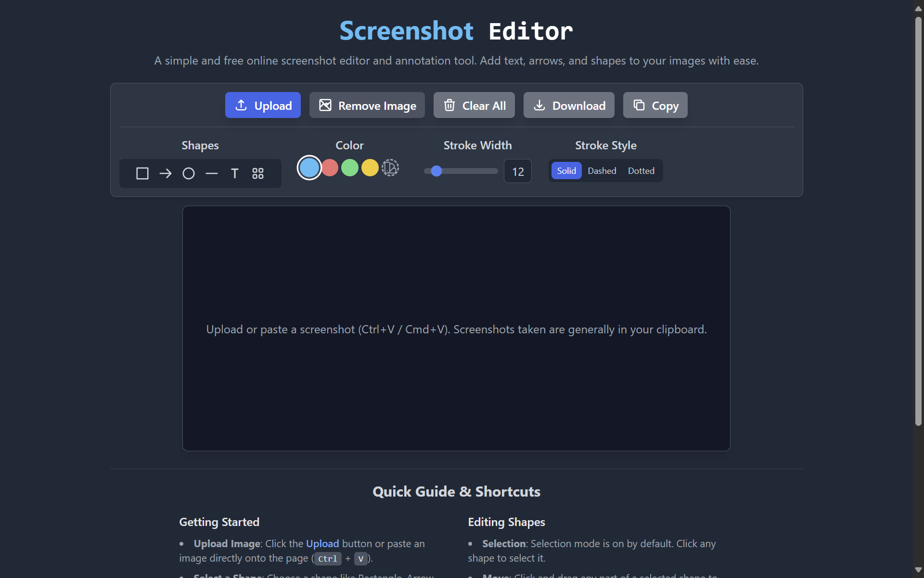Enable the Solid stroke style

coord(566,171)
